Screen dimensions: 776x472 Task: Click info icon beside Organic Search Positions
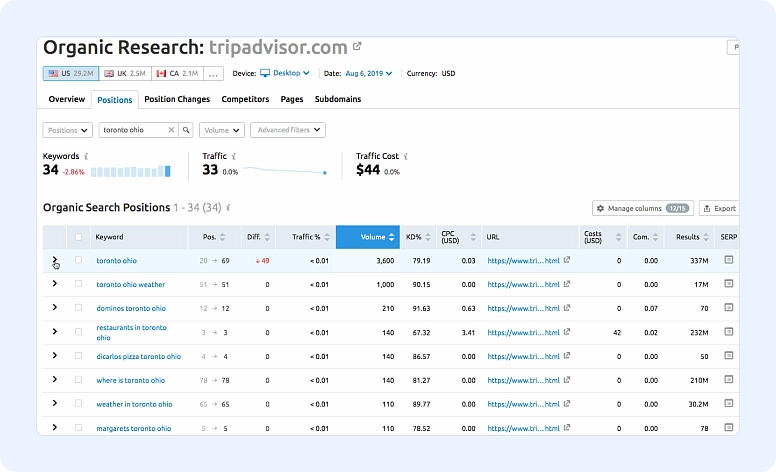228,207
